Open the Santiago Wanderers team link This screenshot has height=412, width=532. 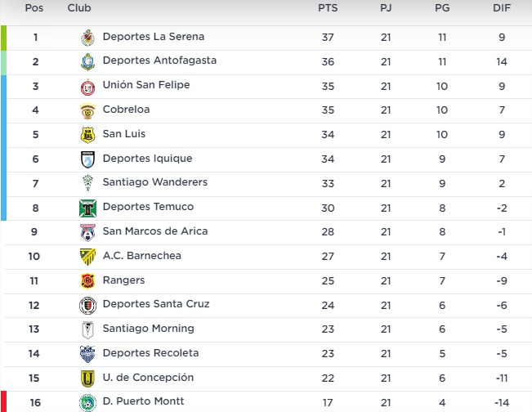[x=155, y=182]
